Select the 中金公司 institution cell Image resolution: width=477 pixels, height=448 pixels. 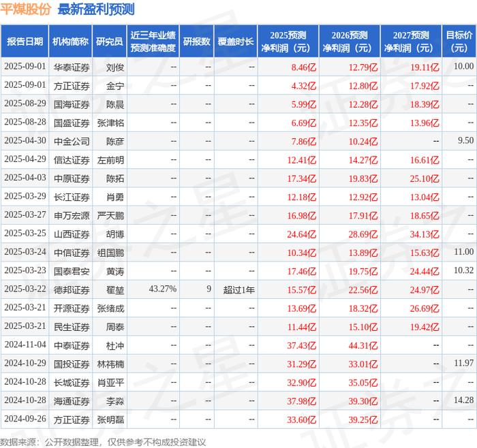pyautogui.click(x=72, y=142)
